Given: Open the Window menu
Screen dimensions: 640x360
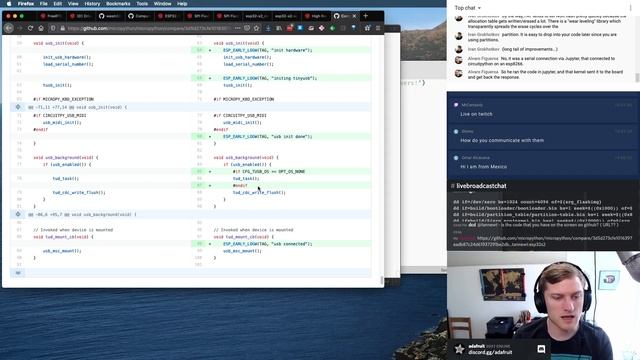Looking at the screenshot, I should point(162,4).
